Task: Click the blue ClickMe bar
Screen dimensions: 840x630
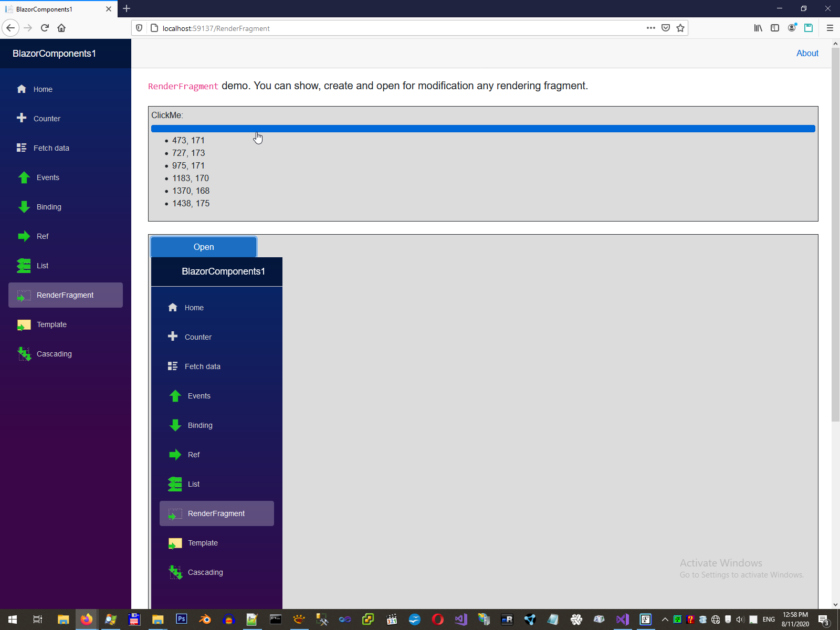Action: click(483, 129)
